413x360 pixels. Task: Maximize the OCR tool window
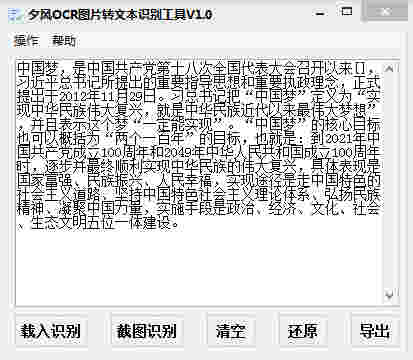pyautogui.click(x=347, y=11)
